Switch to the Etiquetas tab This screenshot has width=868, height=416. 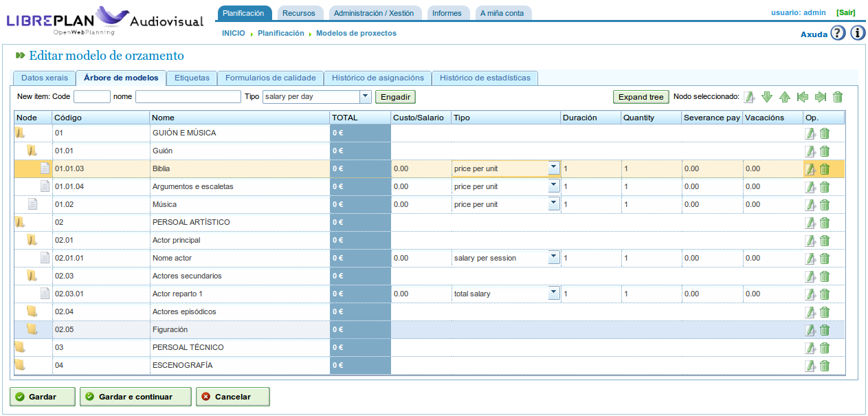click(x=192, y=78)
